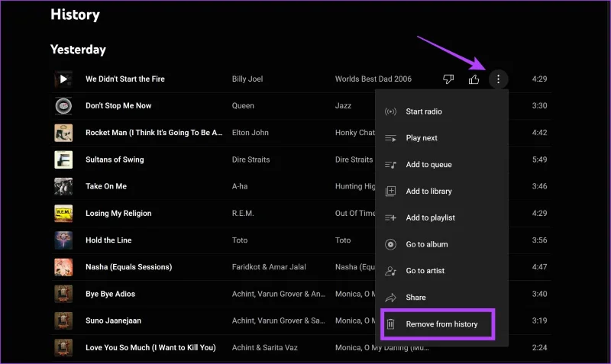611x364 pixels.
Task: Click song title Hold the Line
Action: (108, 240)
